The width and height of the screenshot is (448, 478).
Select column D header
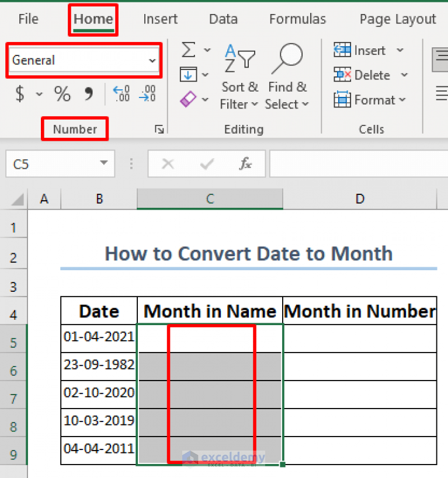click(359, 199)
